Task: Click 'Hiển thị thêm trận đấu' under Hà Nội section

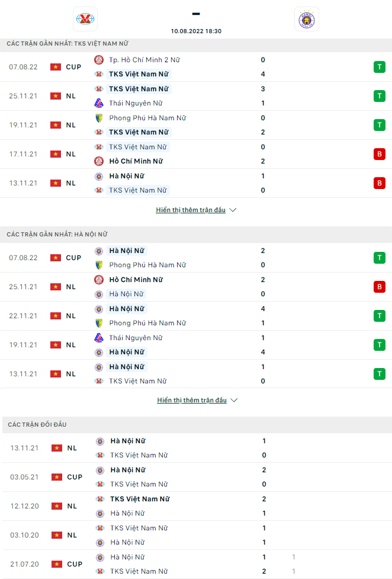Action: coord(192,401)
